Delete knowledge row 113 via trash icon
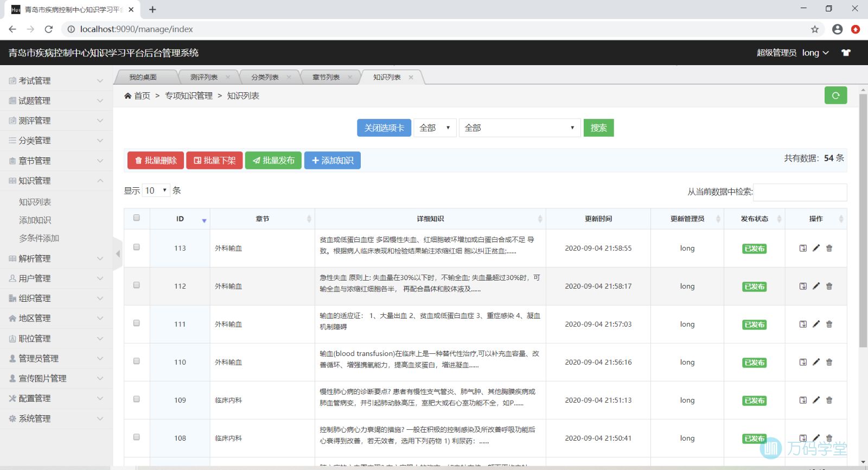Screen dimensions: 868x470 click(829, 248)
